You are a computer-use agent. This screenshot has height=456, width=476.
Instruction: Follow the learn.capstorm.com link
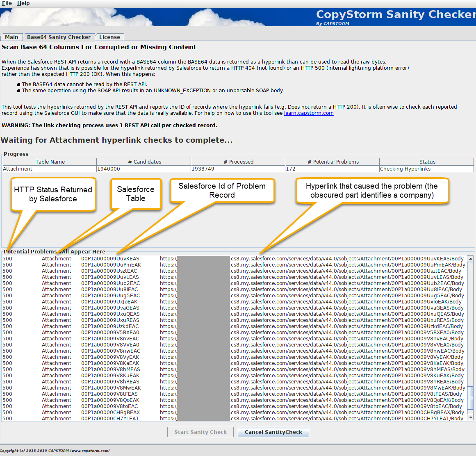309,113
